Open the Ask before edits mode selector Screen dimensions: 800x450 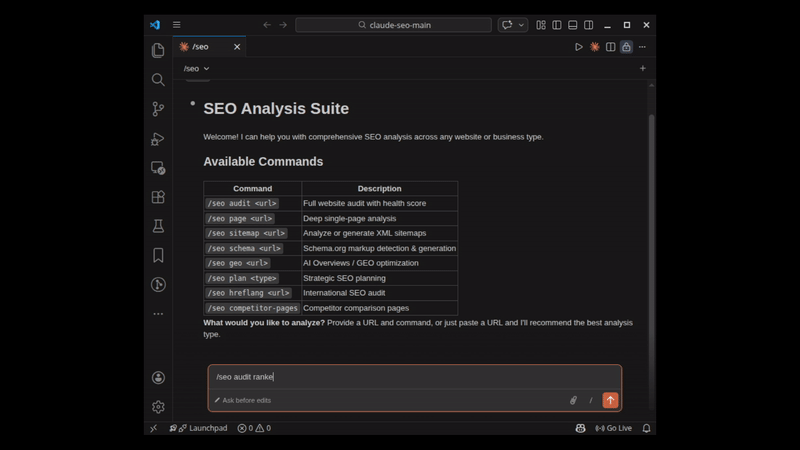tap(243, 400)
